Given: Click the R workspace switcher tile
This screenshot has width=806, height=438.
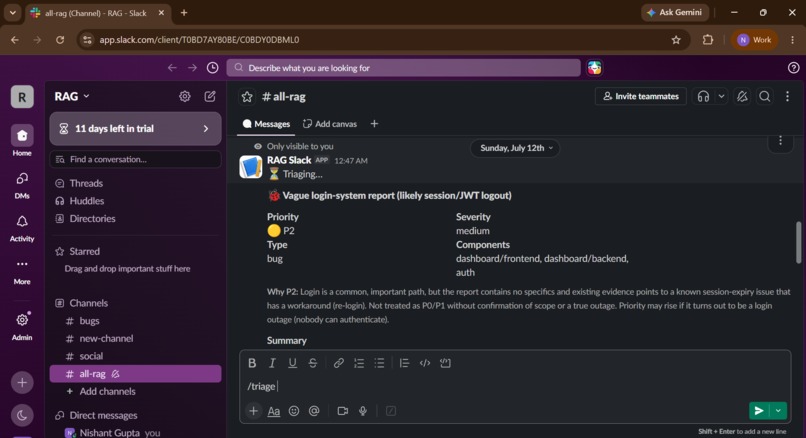Looking at the screenshot, I should point(22,97).
